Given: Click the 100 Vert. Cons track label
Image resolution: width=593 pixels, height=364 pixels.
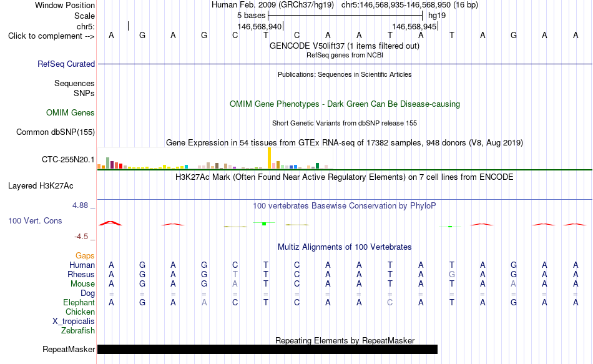Looking at the screenshot, I should (35, 220).
